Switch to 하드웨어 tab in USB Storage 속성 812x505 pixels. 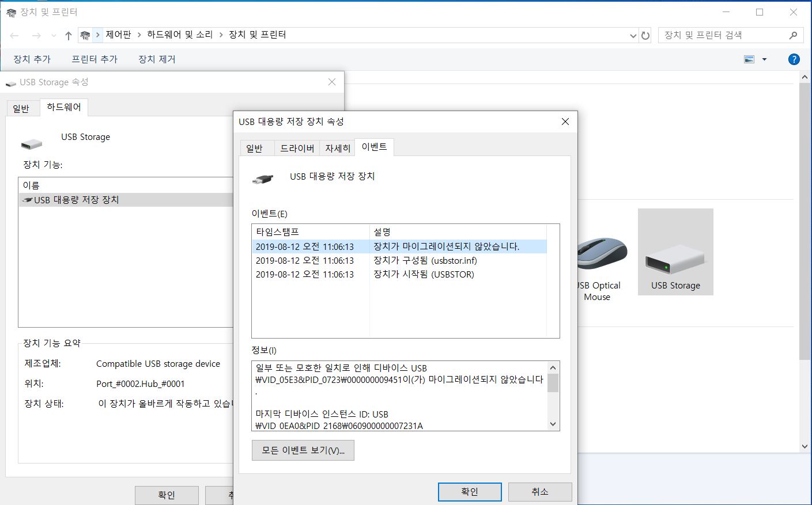coord(64,107)
